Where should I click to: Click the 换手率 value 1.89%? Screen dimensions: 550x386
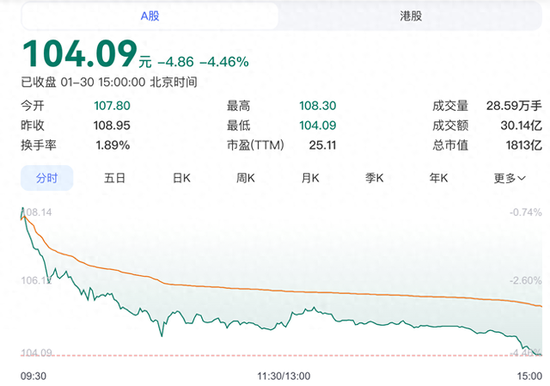[x=113, y=145]
